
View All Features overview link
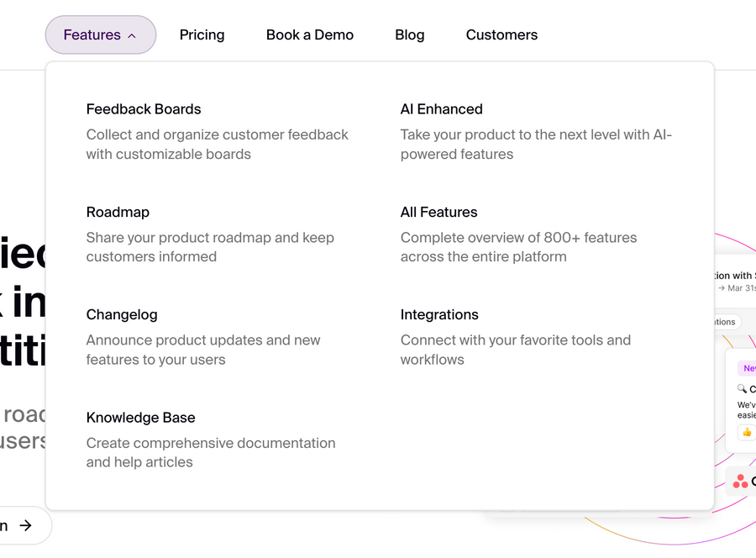pos(438,213)
